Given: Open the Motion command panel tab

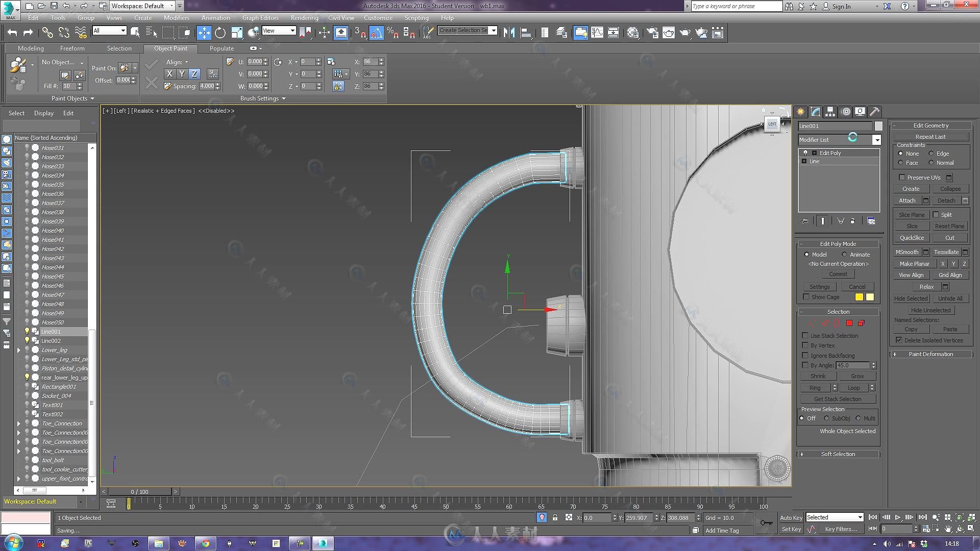Looking at the screenshot, I should (x=845, y=112).
